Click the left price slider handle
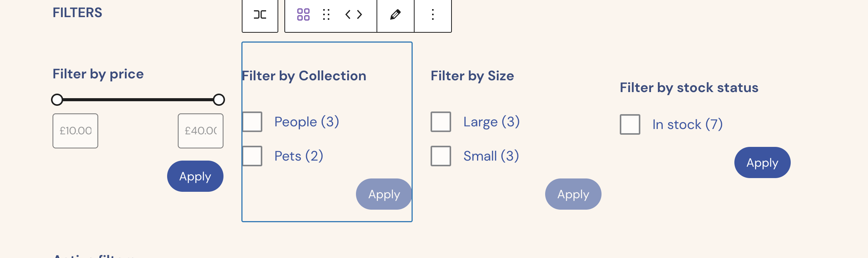Screen dimensions: 868x258 [57, 100]
